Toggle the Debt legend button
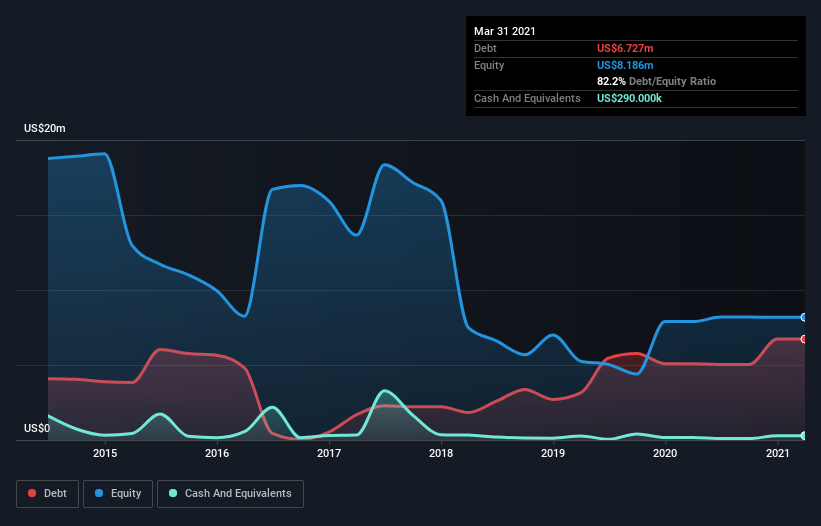The height and width of the screenshot is (526, 821). (47, 494)
